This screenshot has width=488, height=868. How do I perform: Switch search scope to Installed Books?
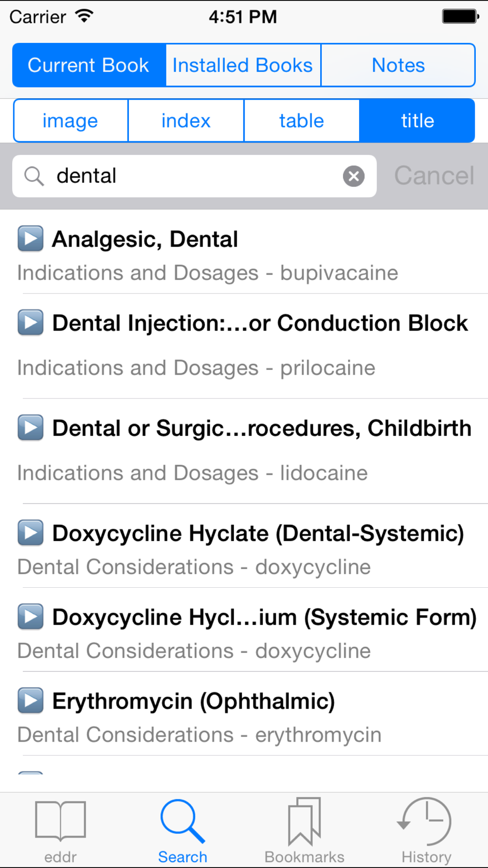coord(243,65)
